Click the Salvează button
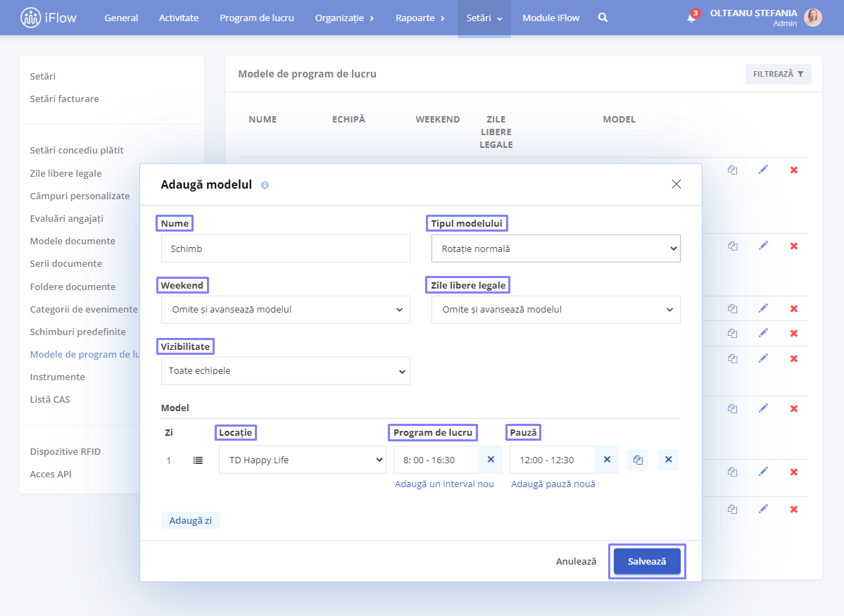This screenshot has width=844, height=616. 647,562
